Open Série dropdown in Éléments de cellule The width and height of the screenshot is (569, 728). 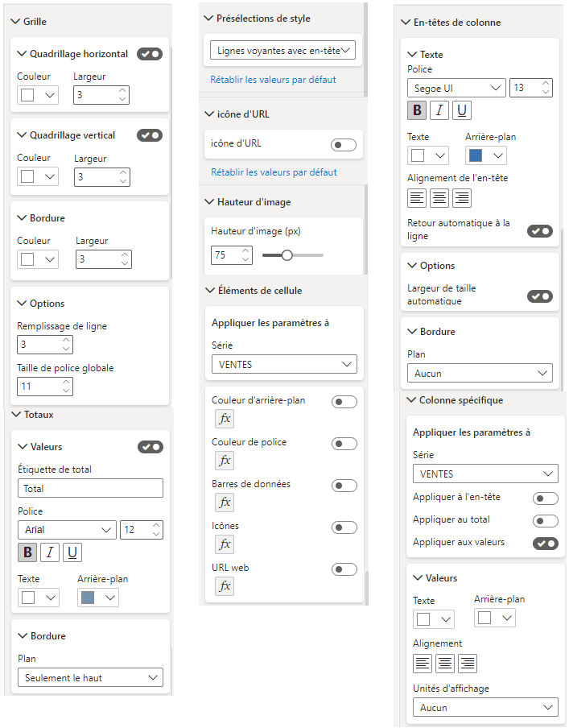pos(284,364)
